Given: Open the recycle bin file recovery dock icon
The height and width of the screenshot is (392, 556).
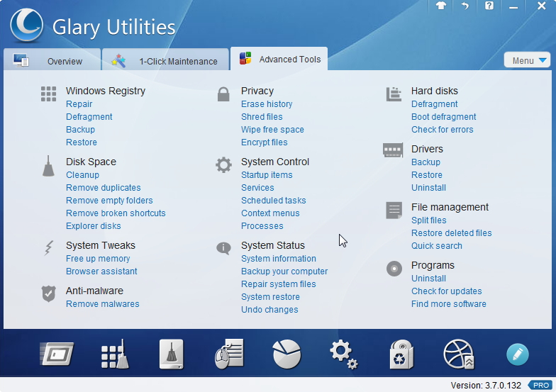Looking at the screenshot, I should click(x=401, y=354).
